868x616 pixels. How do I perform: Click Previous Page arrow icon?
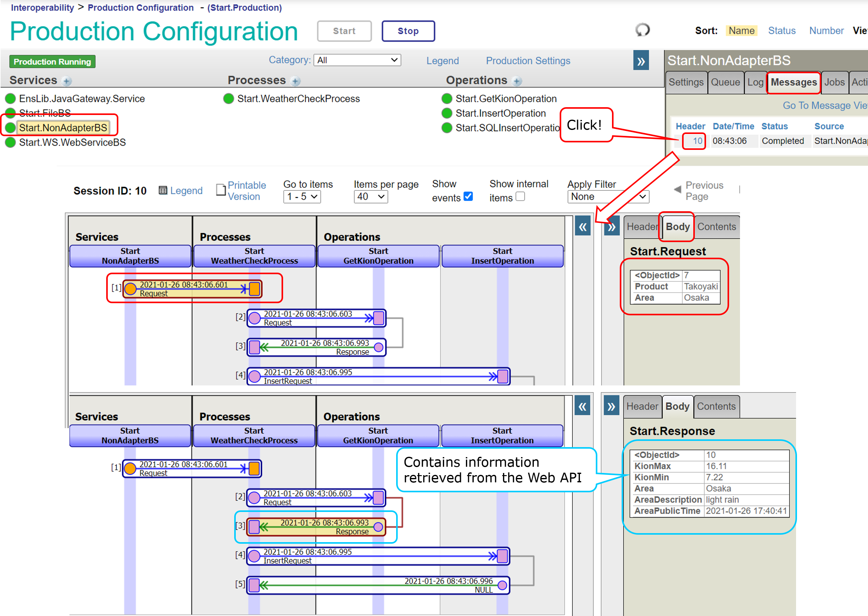pyautogui.click(x=677, y=190)
